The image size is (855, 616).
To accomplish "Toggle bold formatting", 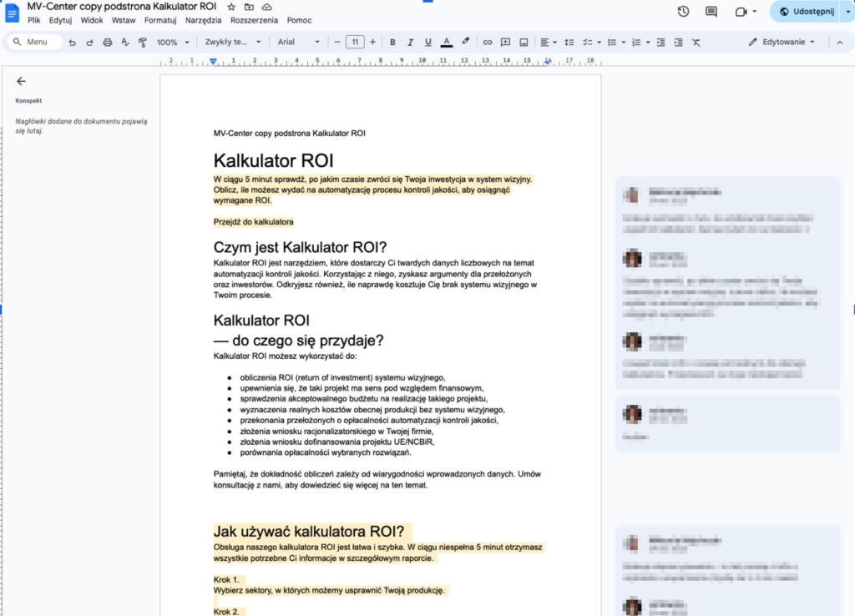I will click(392, 42).
